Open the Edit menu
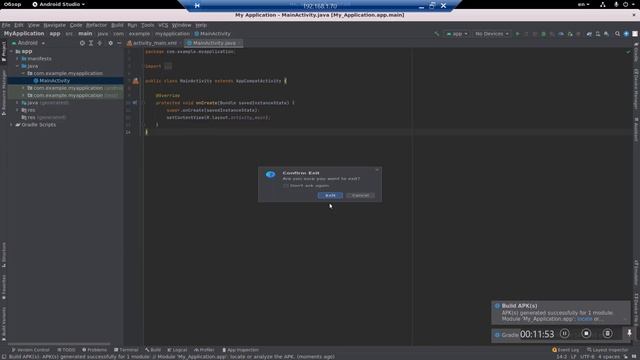Image resolution: width=640 pixels, height=360 pixels. click(x=19, y=25)
